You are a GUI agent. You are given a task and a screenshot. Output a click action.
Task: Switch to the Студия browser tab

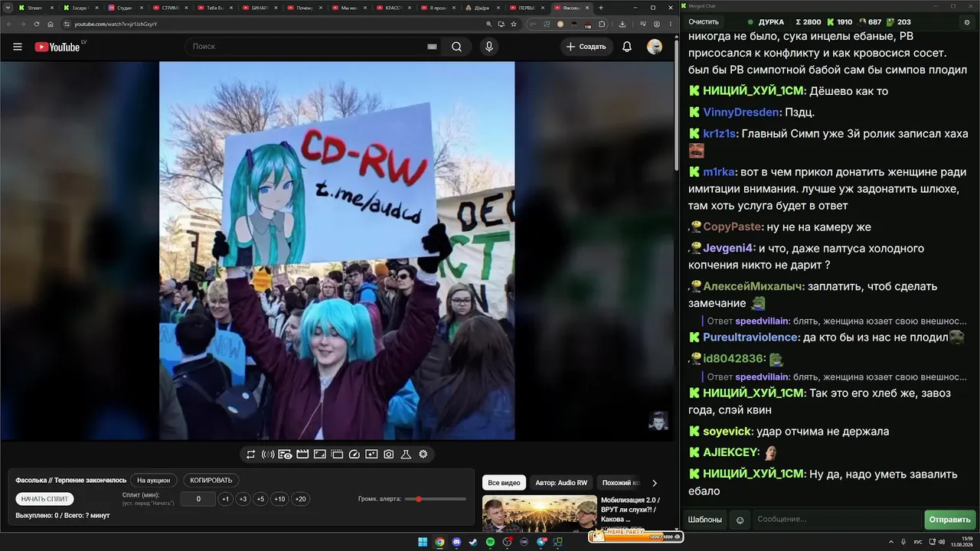(124, 8)
